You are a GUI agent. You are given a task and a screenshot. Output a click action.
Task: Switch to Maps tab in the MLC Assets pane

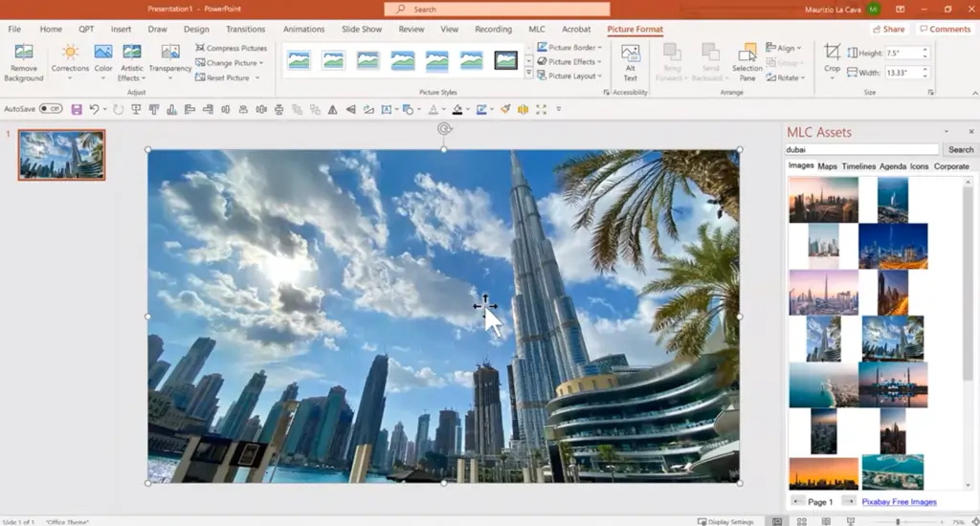[x=827, y=166]
